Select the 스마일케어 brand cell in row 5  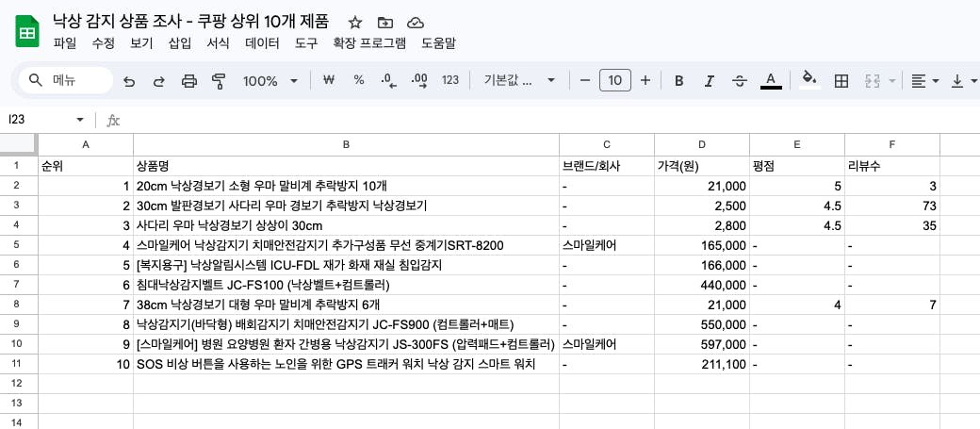tap(607, 246)
